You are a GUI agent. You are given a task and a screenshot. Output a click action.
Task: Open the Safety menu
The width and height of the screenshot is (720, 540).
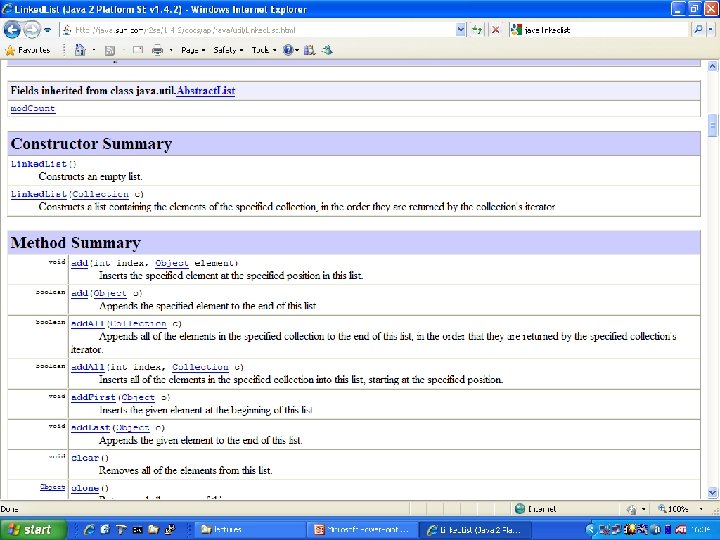(228, 50)
